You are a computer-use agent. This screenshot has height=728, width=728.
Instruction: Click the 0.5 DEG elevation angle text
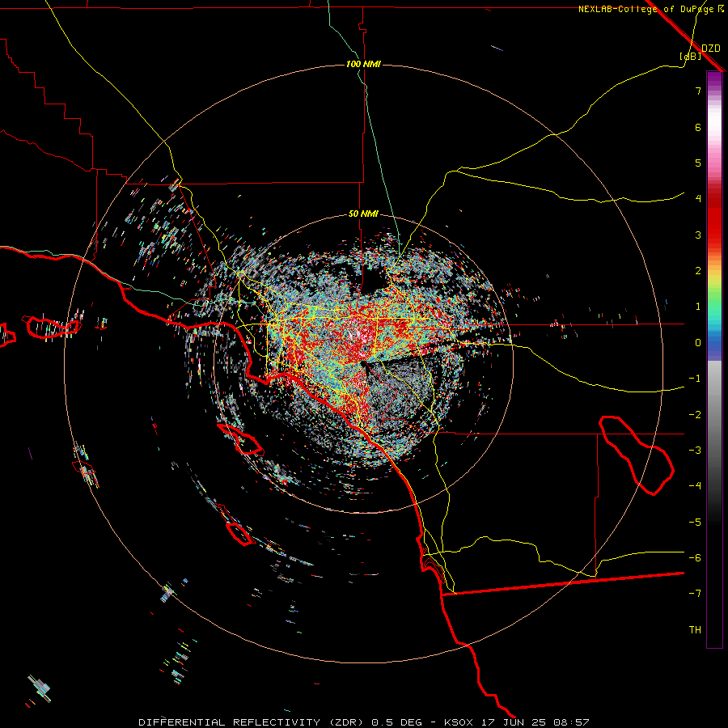click(397, 722)
